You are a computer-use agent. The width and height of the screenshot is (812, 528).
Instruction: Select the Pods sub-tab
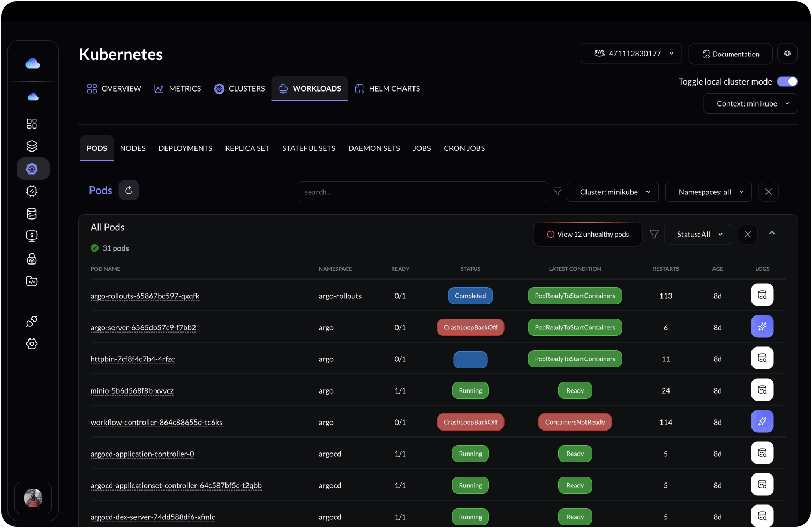97,148
